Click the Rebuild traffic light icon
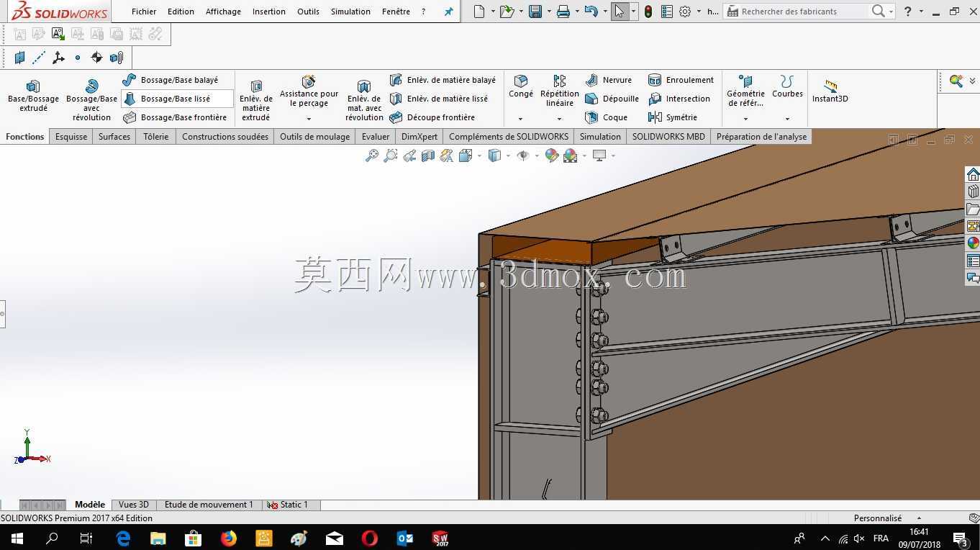 coord(648,12)
